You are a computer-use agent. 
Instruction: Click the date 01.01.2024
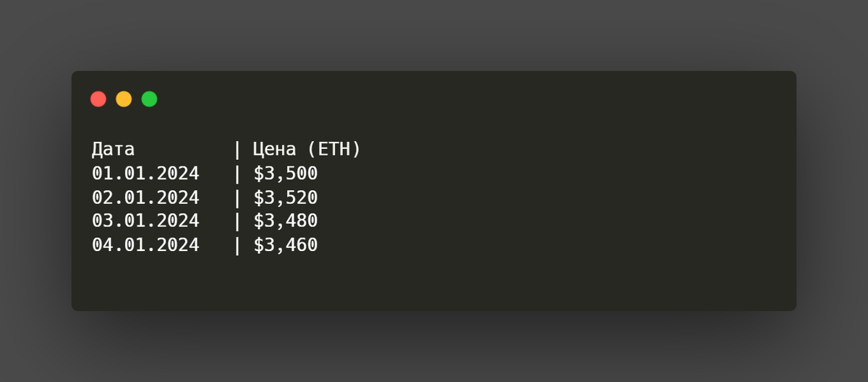point(145,174)
